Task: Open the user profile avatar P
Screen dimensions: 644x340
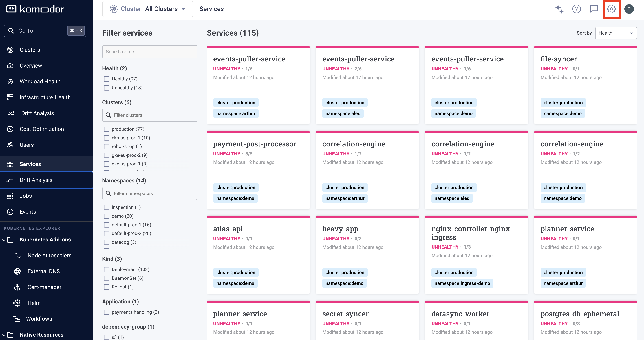Action: pyautogui.click(x=629, y=9)
